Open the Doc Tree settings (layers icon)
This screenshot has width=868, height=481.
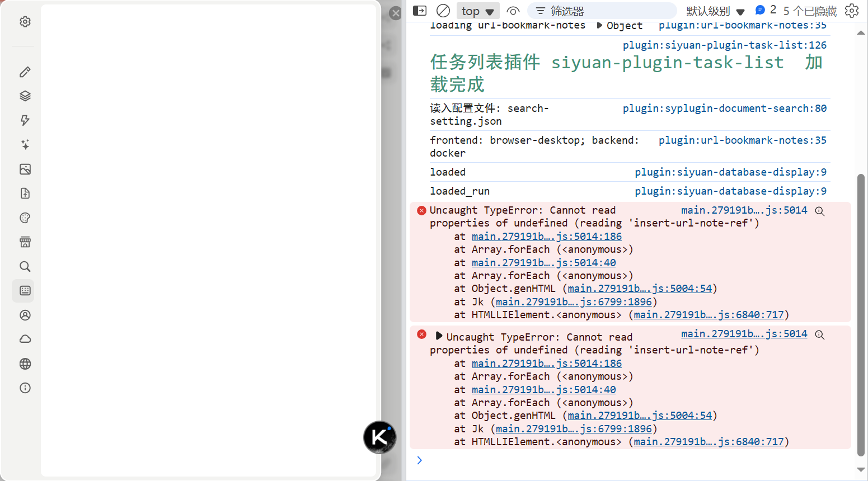[25, 96]
